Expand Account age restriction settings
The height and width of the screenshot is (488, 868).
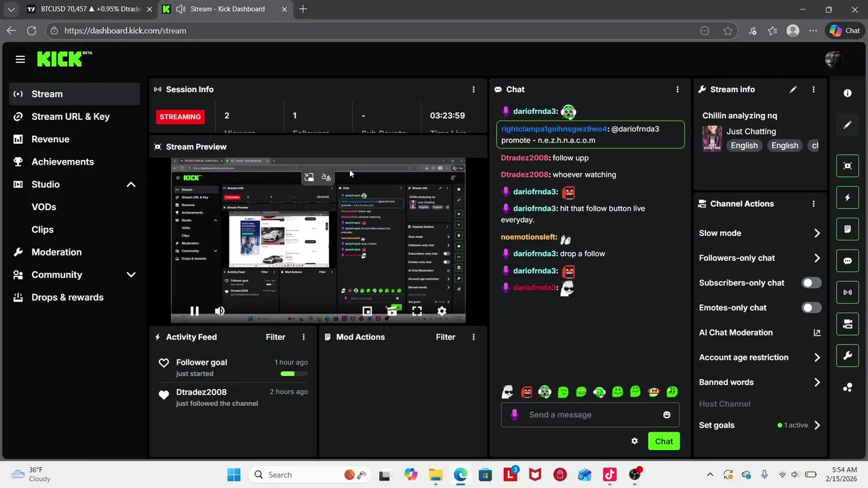point(816,357)
